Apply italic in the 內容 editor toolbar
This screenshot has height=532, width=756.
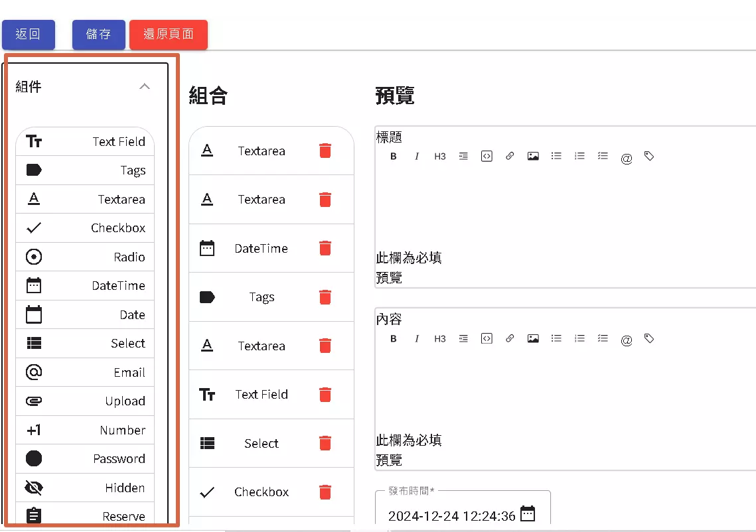[x=417, y=338]
